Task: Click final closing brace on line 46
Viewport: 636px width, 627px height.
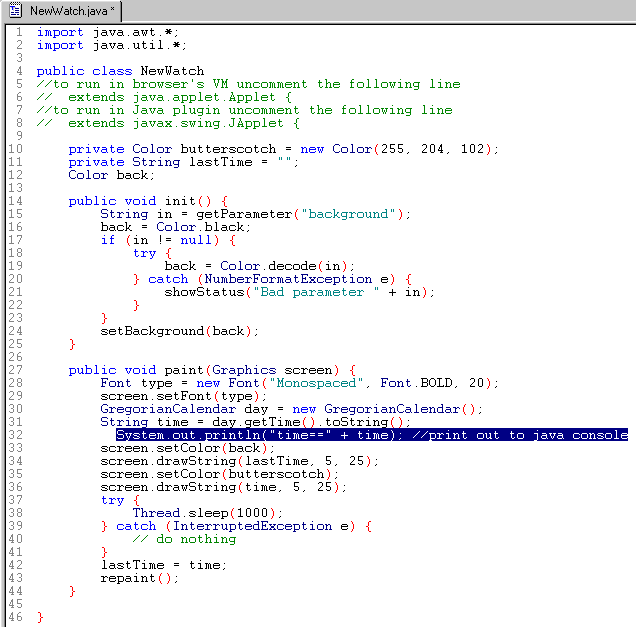Action: coord(40,617)
